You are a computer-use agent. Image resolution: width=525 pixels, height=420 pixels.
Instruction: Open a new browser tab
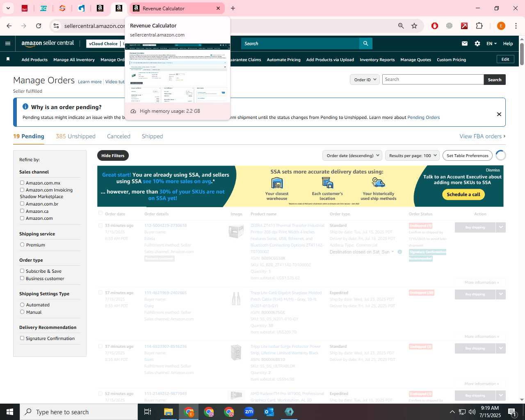[x=233, y=8]
